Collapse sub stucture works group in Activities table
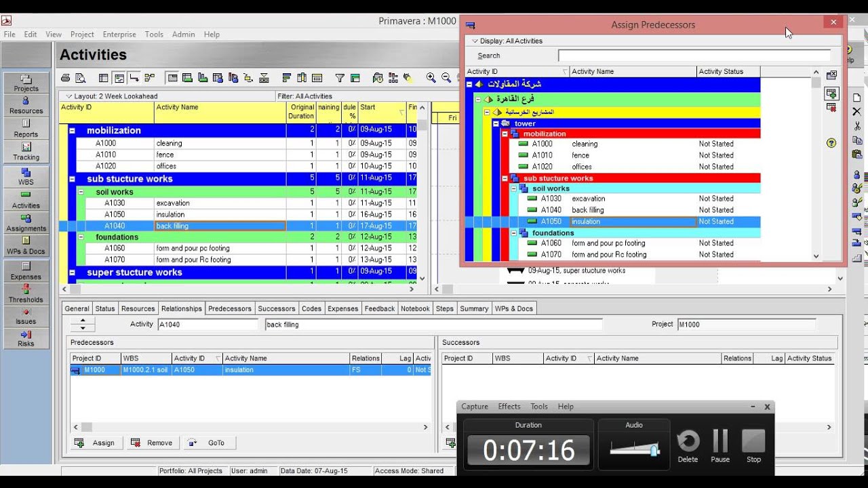The height and width of the screenshot is (488, 868). (x=72, y=180)
